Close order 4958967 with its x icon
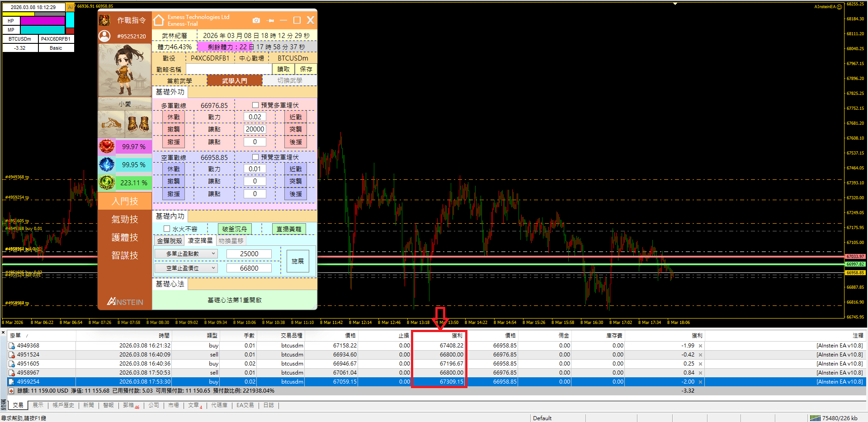The image size is (868, 422). pos(701,373)
